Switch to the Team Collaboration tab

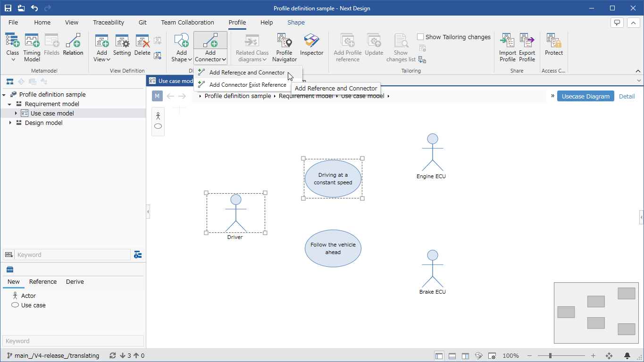[x=187, y=22]
